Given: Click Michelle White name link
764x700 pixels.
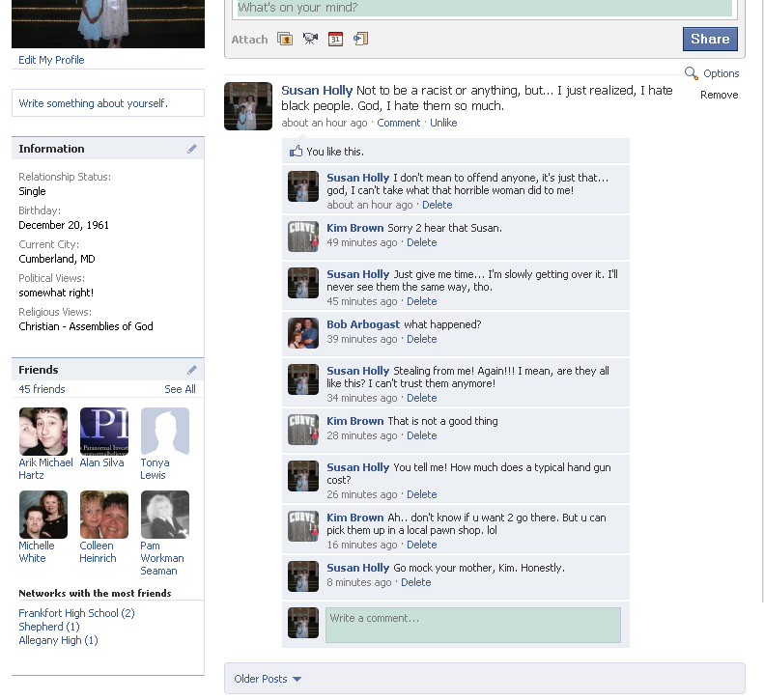Looking at the screenshot, I should coord(37,552).
